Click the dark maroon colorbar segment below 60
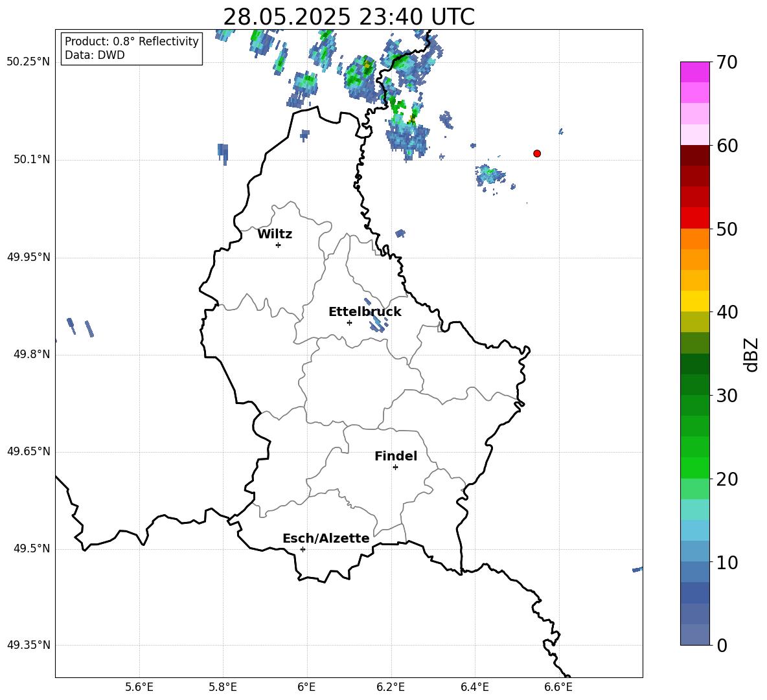767x700 pixels. point(695,155)
